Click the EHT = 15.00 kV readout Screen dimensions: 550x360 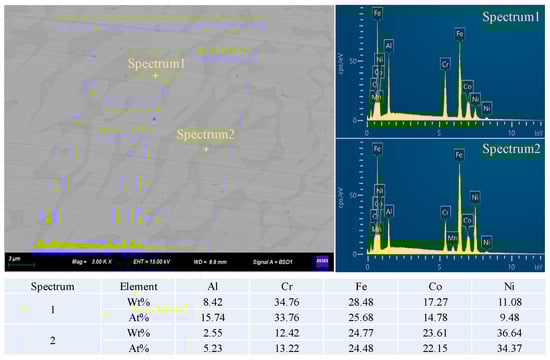[152, 262]
